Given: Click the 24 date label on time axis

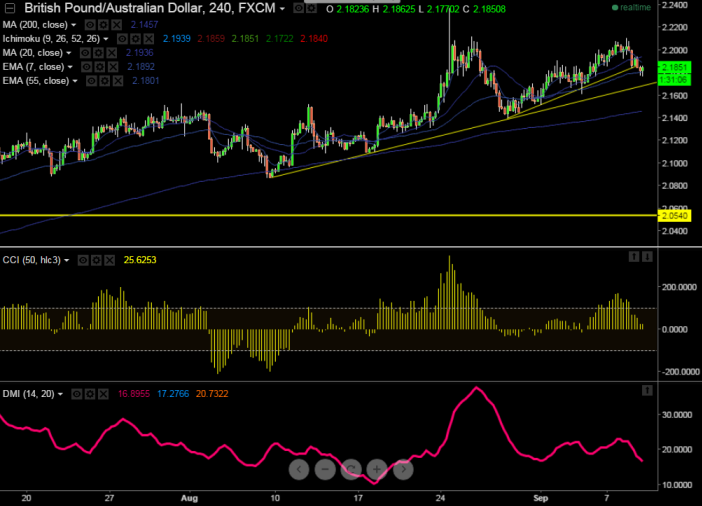Looking at the screenshot, I should (x=441, y=498).
